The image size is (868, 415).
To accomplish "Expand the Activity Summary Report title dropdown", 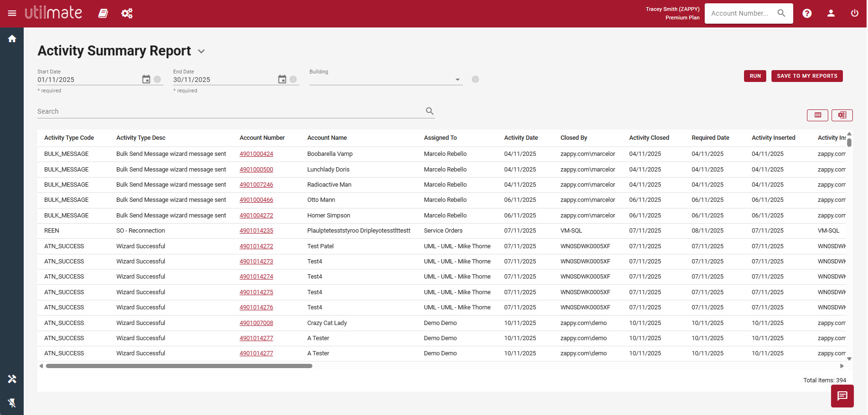I will tap(201, 51).
